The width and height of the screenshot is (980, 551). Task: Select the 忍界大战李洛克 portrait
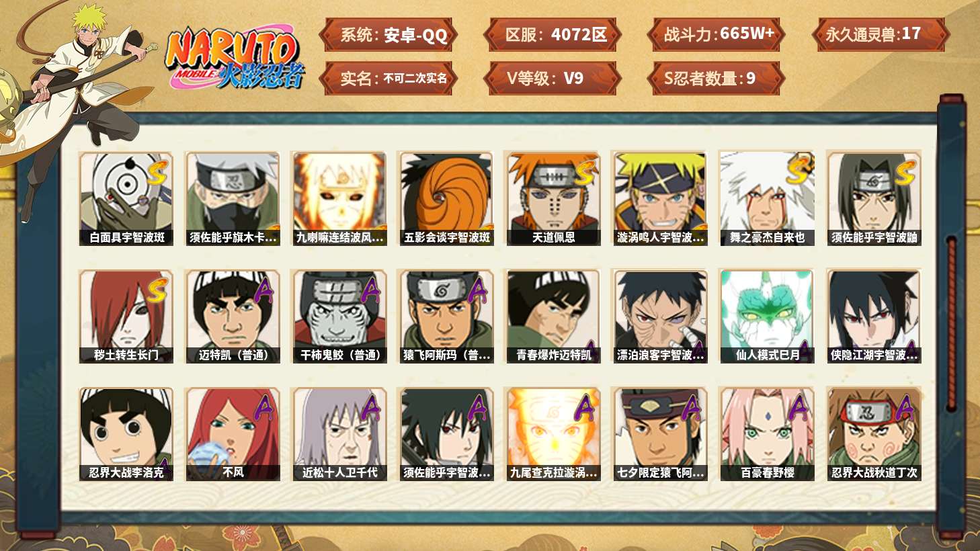click(x=126, y=434)
